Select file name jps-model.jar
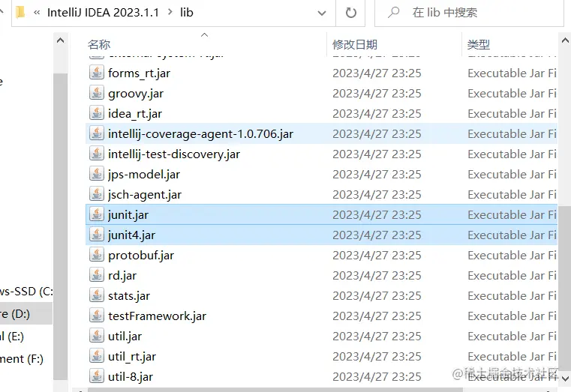 point(144,175)
